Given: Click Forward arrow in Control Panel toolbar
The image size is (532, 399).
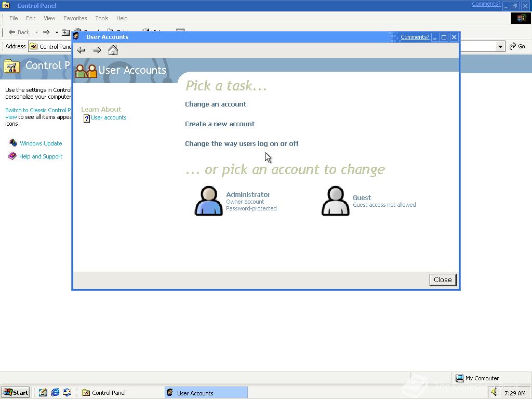Looking at the screenshot, I should click(x=46, y=32).
